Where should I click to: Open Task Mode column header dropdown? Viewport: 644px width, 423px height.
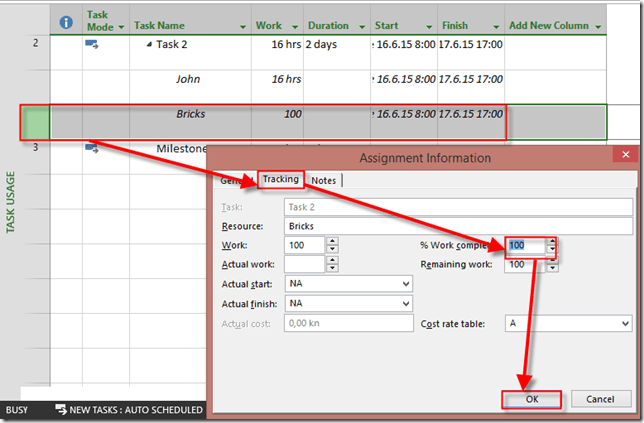pos(121,28)
